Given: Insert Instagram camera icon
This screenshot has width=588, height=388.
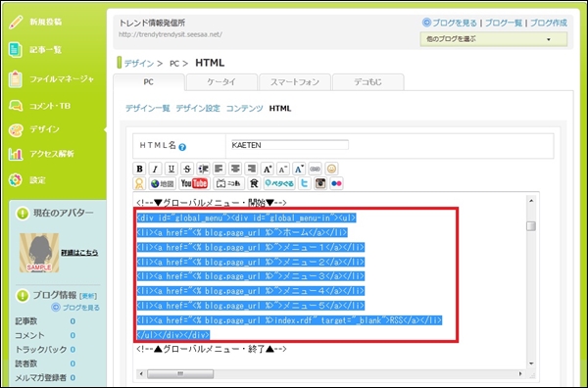Looking at the screenshot, I should click(320, 183).
